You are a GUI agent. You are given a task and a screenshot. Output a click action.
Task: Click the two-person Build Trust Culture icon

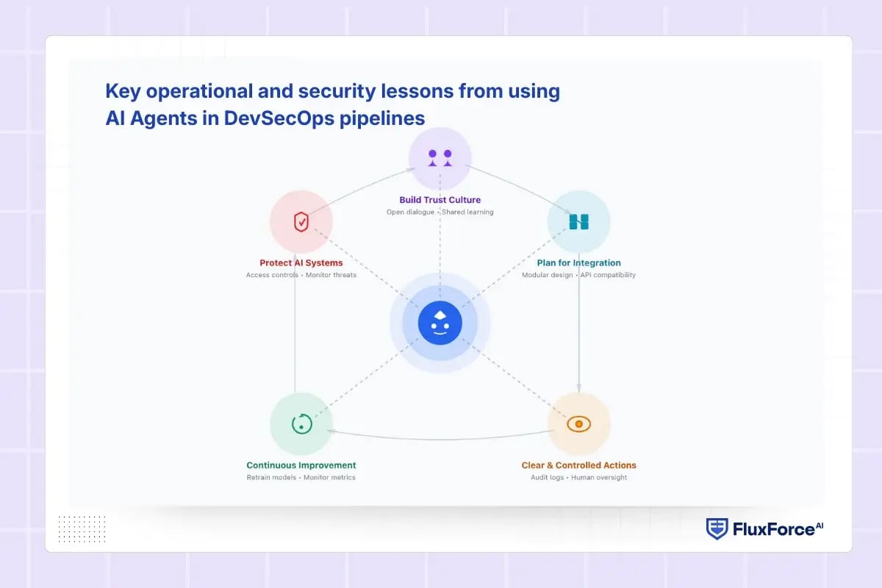(440, 157)
